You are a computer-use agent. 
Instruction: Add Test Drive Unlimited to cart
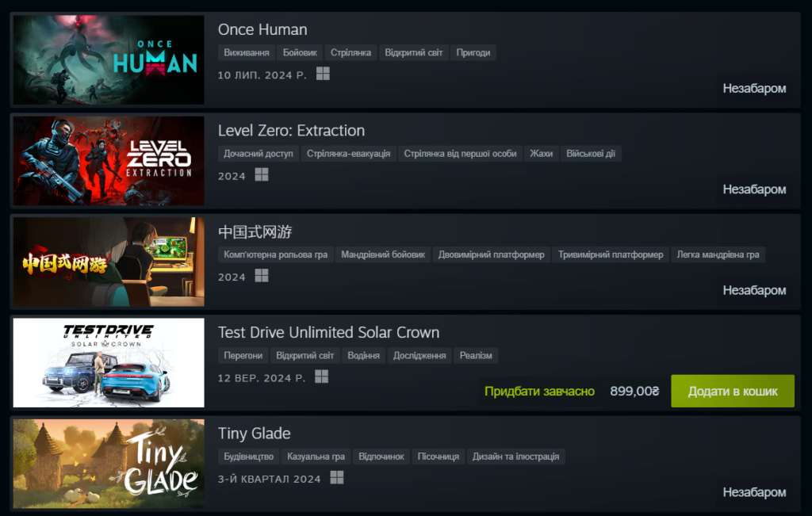click(732, 392)
